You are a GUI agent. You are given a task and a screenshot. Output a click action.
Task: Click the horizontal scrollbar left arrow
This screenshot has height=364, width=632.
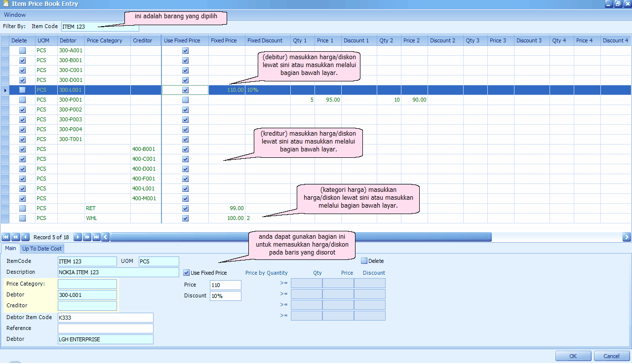click(x=105, y=237)
